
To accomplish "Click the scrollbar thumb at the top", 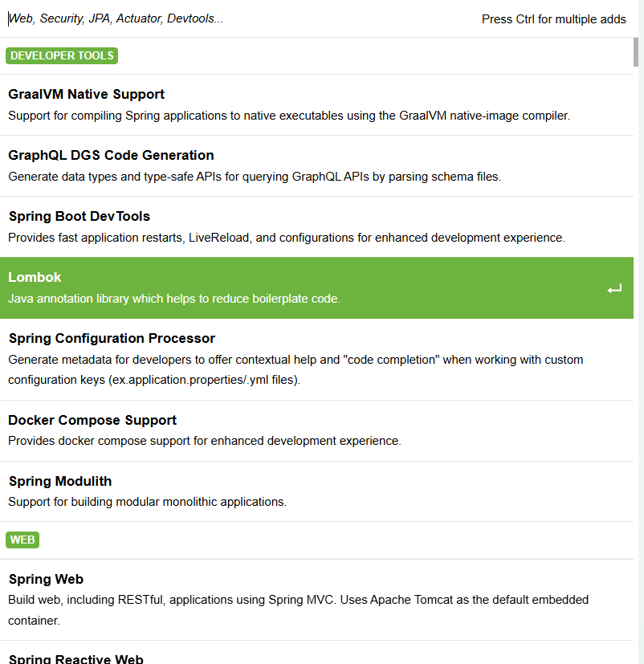I will point(637,51).
